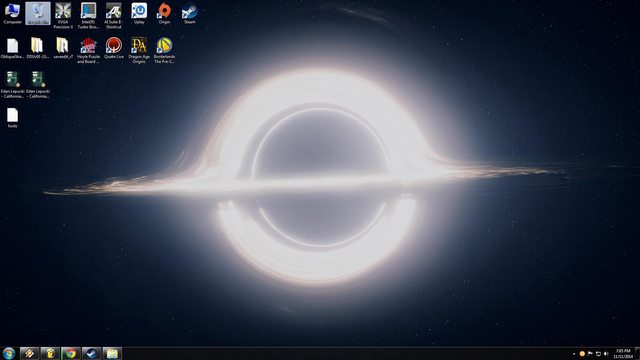The image size is (640, 360).
Task: Select the saveedit folder icon
Action: pyautogui.click(x=63, y=48)
